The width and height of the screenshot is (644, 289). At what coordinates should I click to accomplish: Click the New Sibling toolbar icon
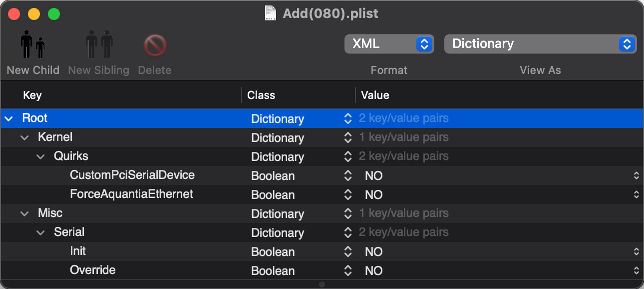[99, 44]
